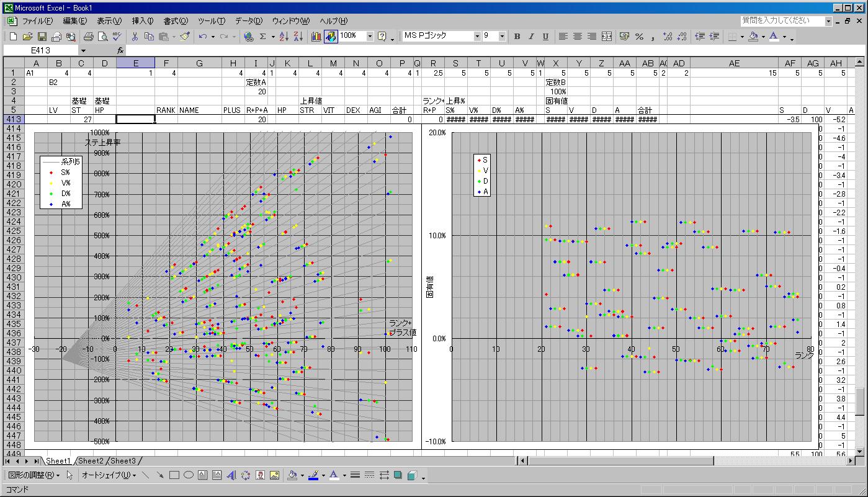This screenshot has height=497, width=868.
Task: Open the MS P Gothic font name dropdown
Action: click(x=477, y=37)
